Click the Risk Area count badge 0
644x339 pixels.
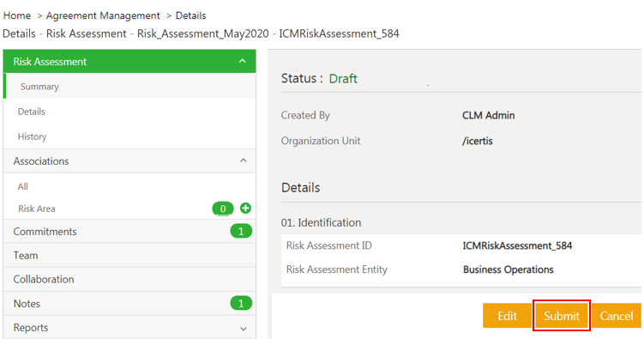point(223,209)
